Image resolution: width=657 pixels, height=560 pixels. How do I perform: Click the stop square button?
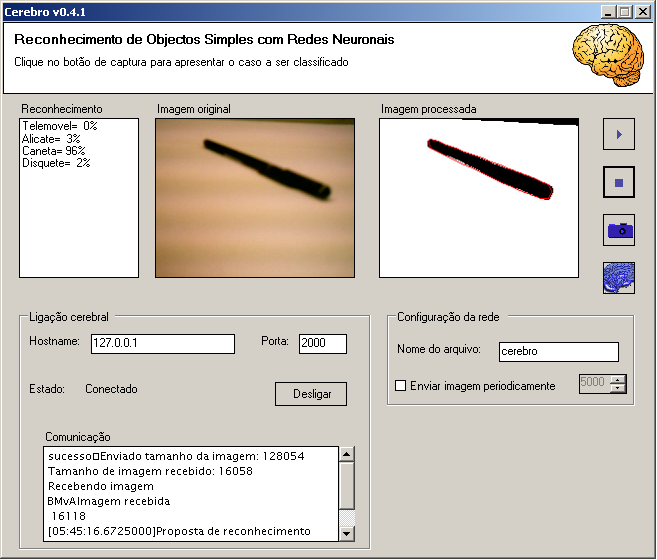[618, 182]
